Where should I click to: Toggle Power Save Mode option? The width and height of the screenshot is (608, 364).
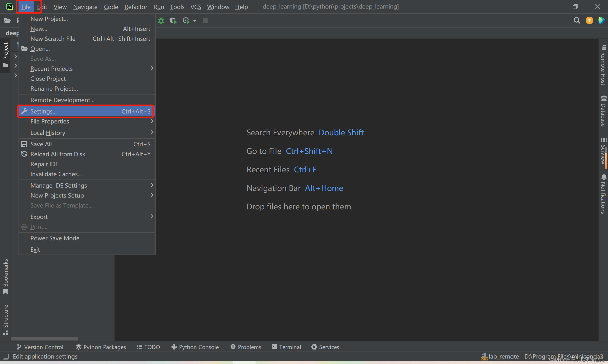click(x=55, y=238)
